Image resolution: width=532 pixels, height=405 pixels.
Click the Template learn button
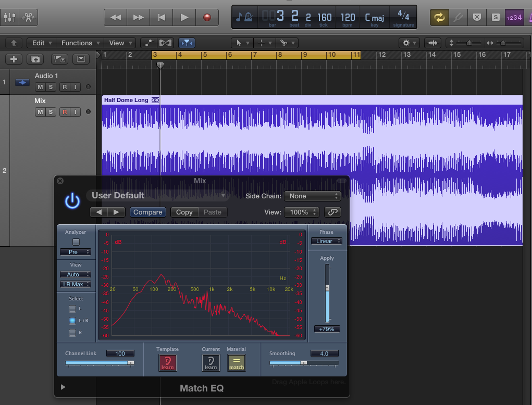click(x=168, y=363)
